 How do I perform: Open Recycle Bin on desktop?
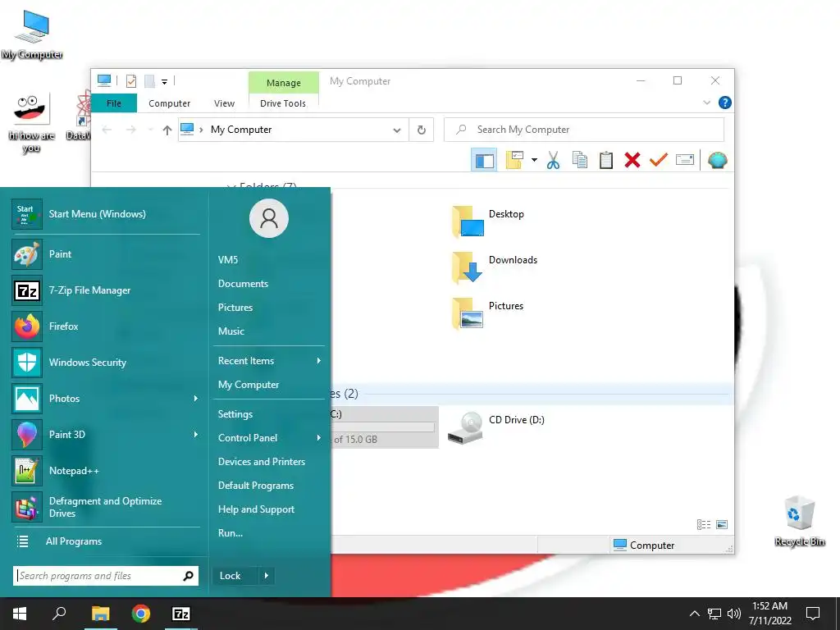point(799,521)
